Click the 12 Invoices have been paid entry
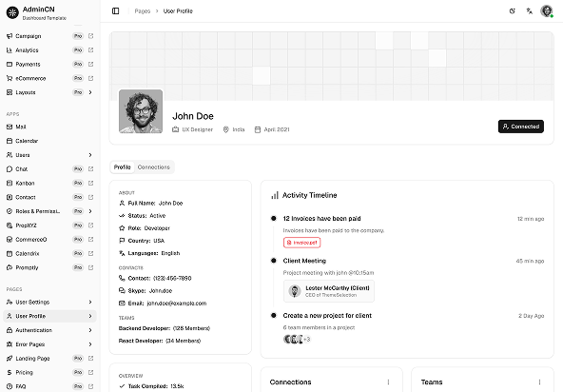The width and height of the screenshot is (563, 392). (321, 219)
